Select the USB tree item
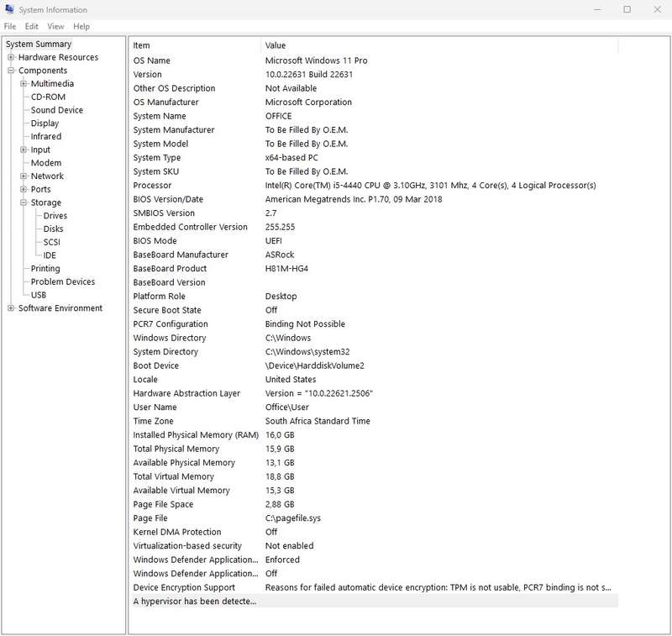This screenshot has height=636, width=672. 39,295
